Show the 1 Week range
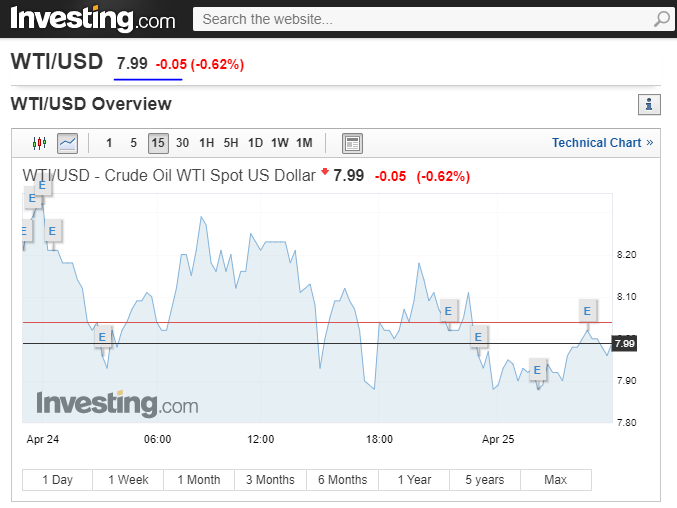Screen dimensions: 677x508 click(128, 480)
